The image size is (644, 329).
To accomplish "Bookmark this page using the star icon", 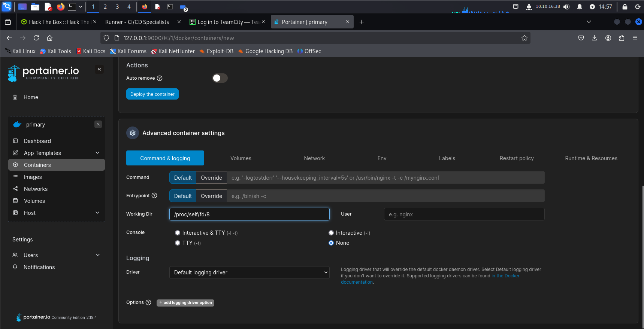I will (524, 38).
